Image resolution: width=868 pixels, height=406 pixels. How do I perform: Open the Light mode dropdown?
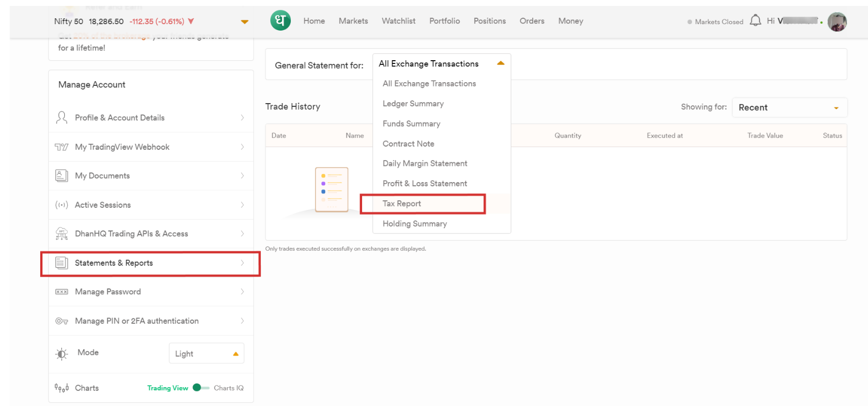click(x=207, y=353)
